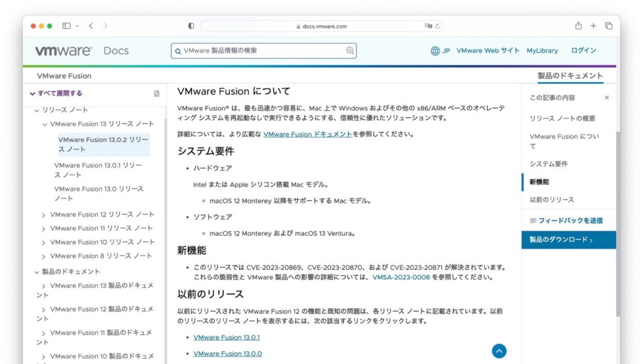The width and height of the screenshot is (643, 364).
Task: Open a new tab with the plus icon
Action: click(593, 26)
